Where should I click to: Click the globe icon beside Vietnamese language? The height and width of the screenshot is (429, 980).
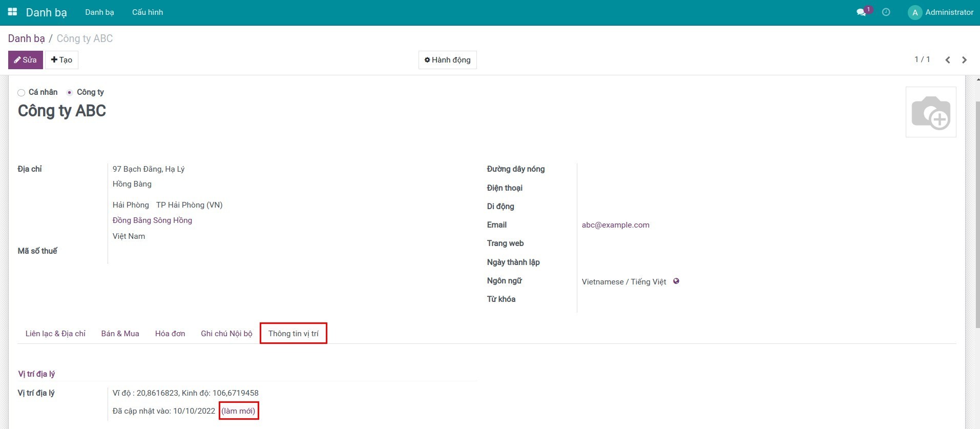[676, 281]
